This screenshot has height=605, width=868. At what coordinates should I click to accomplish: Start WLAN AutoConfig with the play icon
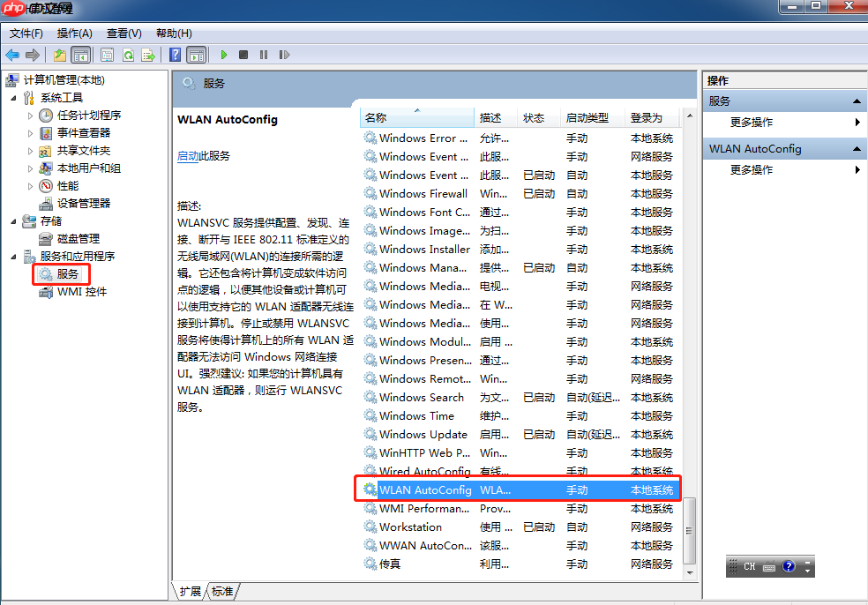224,54
